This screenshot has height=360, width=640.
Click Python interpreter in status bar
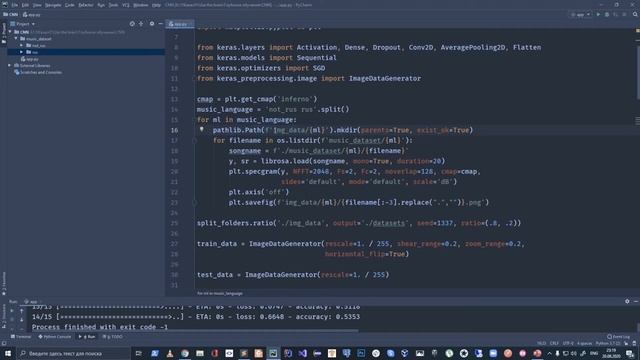608,343
